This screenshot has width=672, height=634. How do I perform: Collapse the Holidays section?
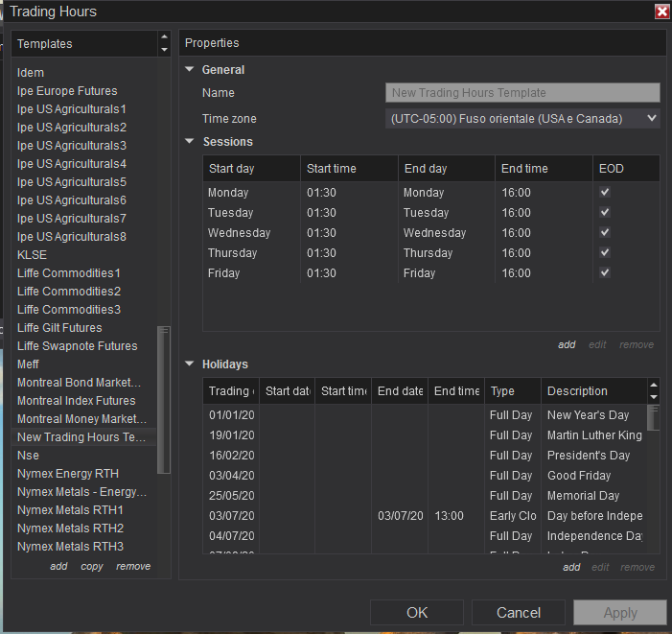coord(190,364)
